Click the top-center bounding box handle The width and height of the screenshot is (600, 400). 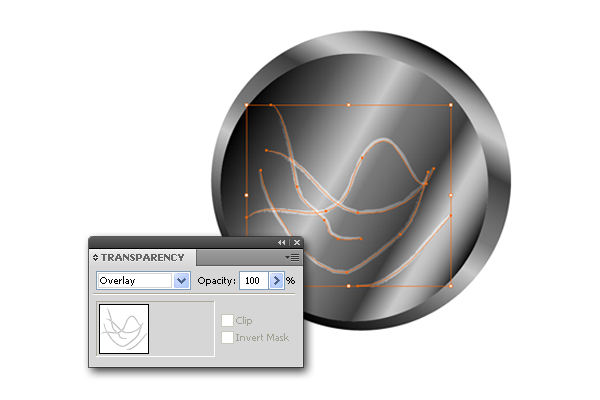click(349, 105)
